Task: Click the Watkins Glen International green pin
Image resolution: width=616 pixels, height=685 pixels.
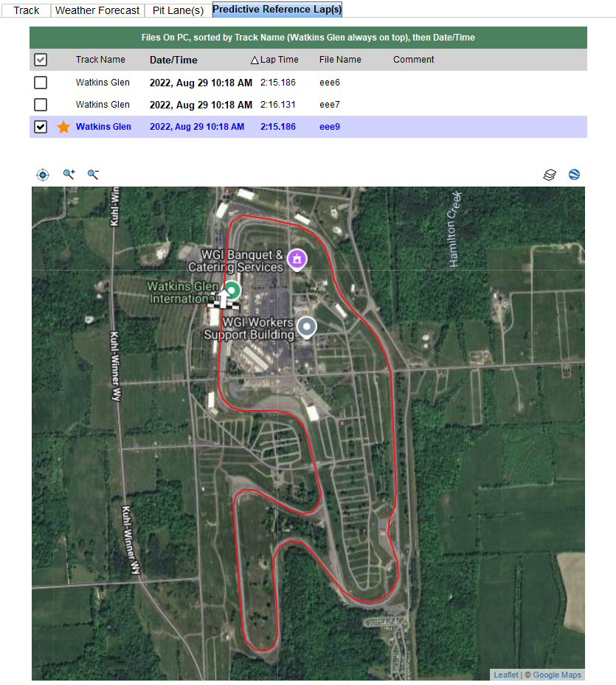Action: (x=232, y=289)
